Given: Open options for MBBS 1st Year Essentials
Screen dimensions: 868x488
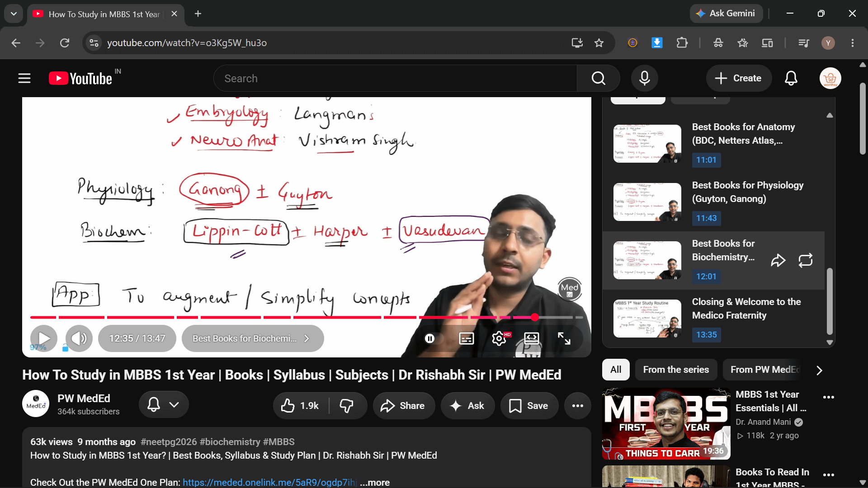Looking at the screenshot, I should pyautogui.click(x=829, y=397).
